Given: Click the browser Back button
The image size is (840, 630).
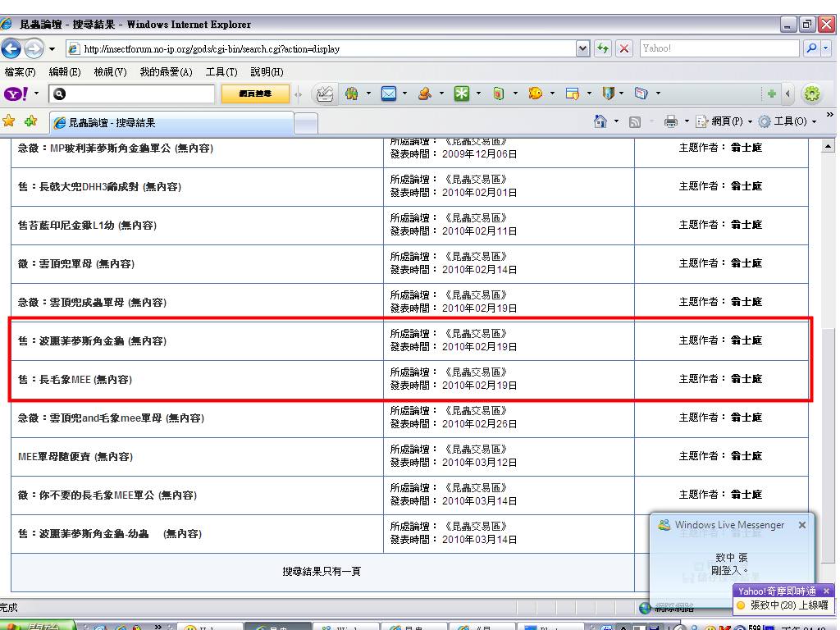Looking at the screenshot, I should point(11,48).
